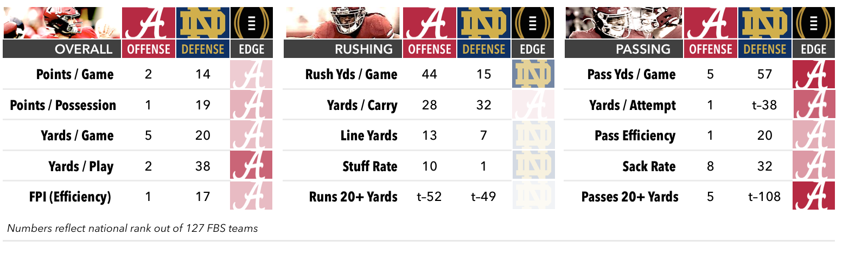
Task: Click the playoff trophy icon above Passing EDGE
Action: pos(814,23)
